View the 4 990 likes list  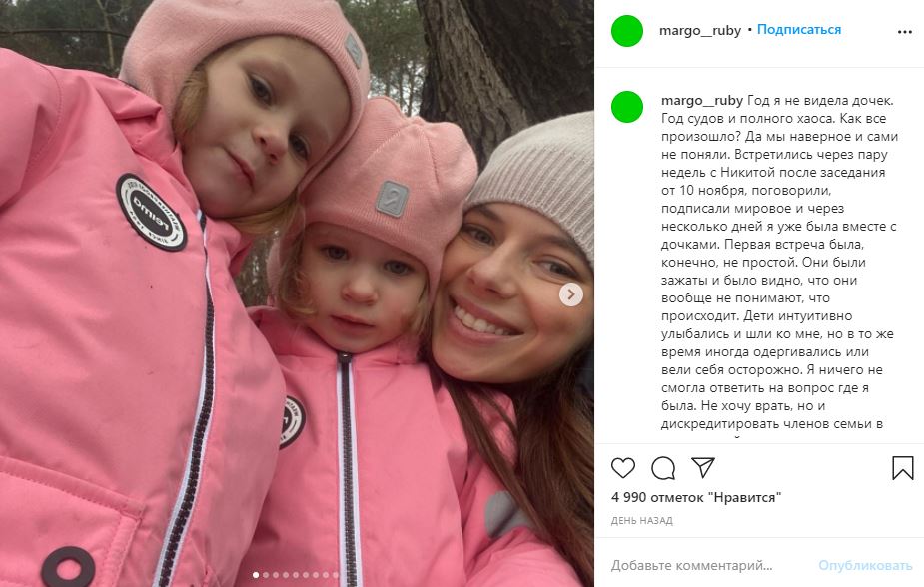pos(696,497)
